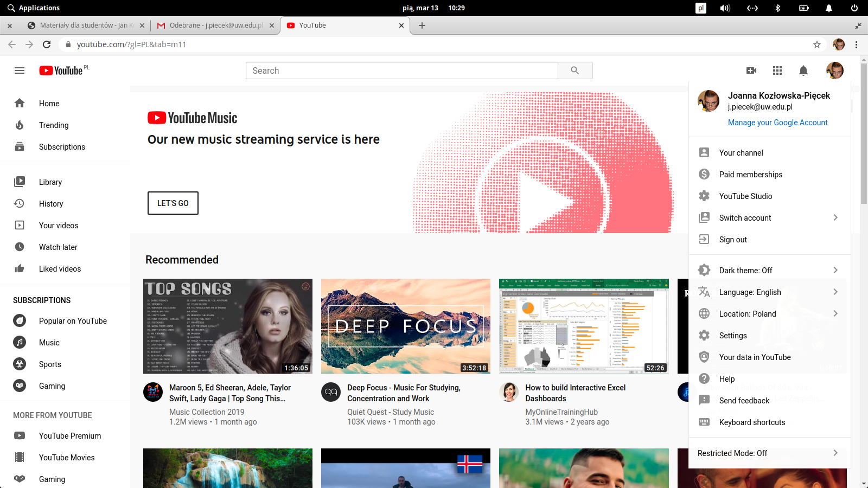Screen dimensions: 868x488
Task: Click the Bluetooth icon in top panel
Action: (777, 8)
